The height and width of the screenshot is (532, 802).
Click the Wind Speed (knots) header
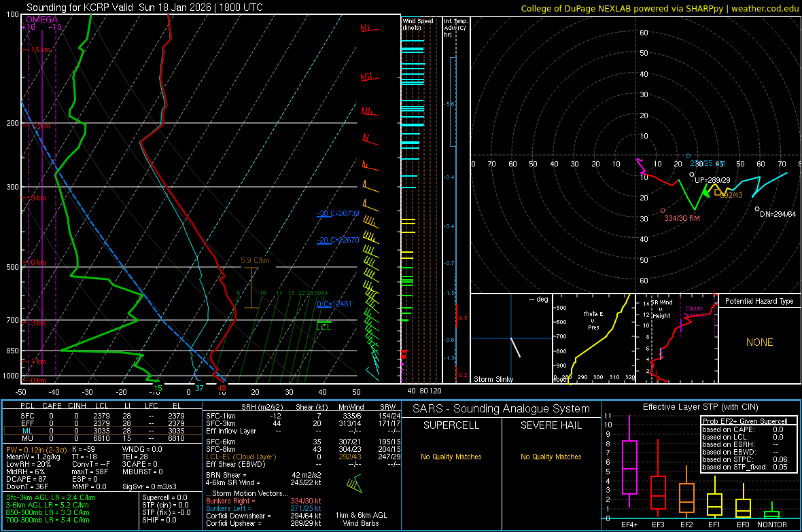tap(418, 24)
